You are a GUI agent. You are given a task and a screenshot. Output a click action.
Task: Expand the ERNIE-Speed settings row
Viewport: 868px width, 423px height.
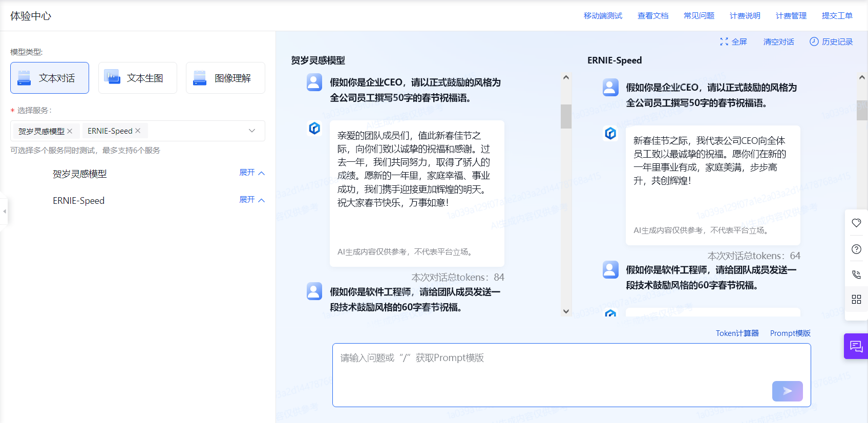(x=252, y=200)
